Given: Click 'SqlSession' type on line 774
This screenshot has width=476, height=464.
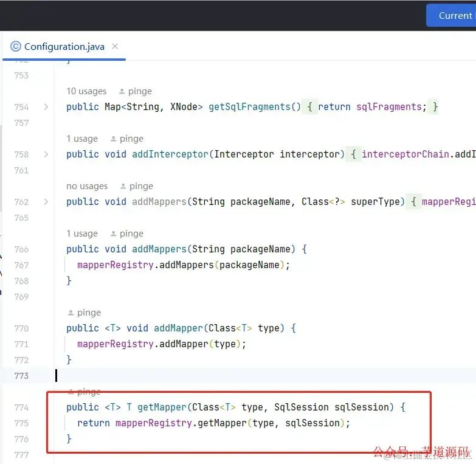Looking at the screenshot, I should click(302, 407).
